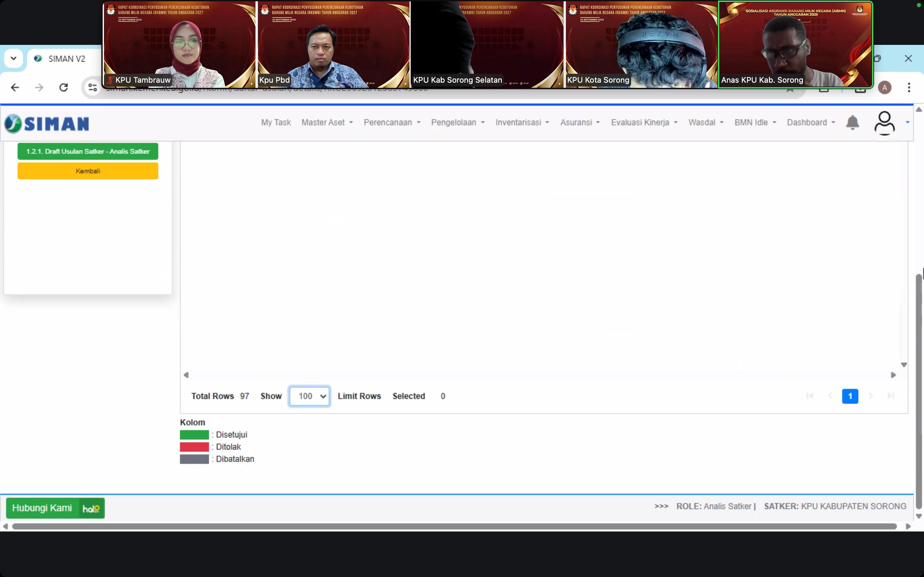924x577 pixels.
Task: Open the Chrome three-dot menu
Action: tap(909, 88)
